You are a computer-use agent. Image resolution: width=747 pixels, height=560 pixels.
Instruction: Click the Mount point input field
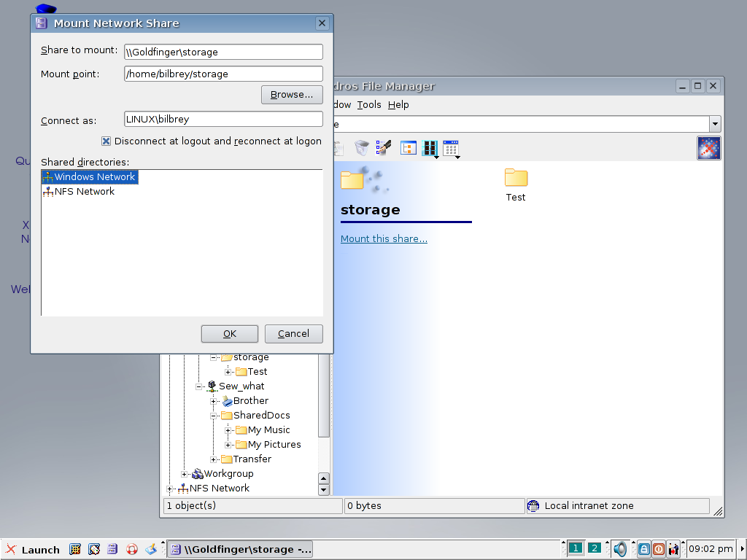223,74
